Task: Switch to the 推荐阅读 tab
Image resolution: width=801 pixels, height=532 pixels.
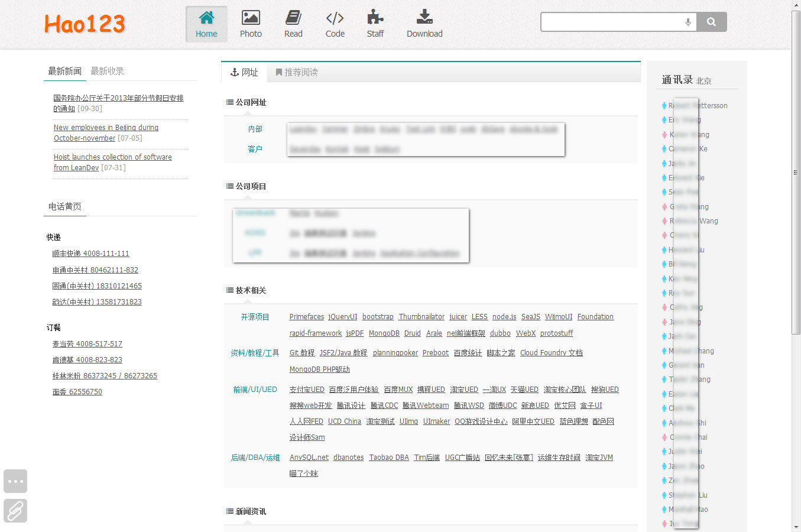Action: (x=297, y=72)
